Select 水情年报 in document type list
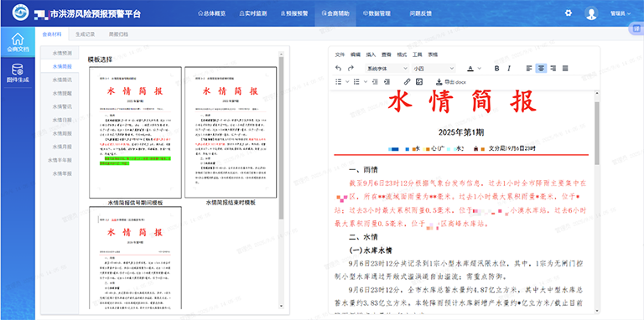Viewport: 644px width, 320px height. click(x=62, y=173)
